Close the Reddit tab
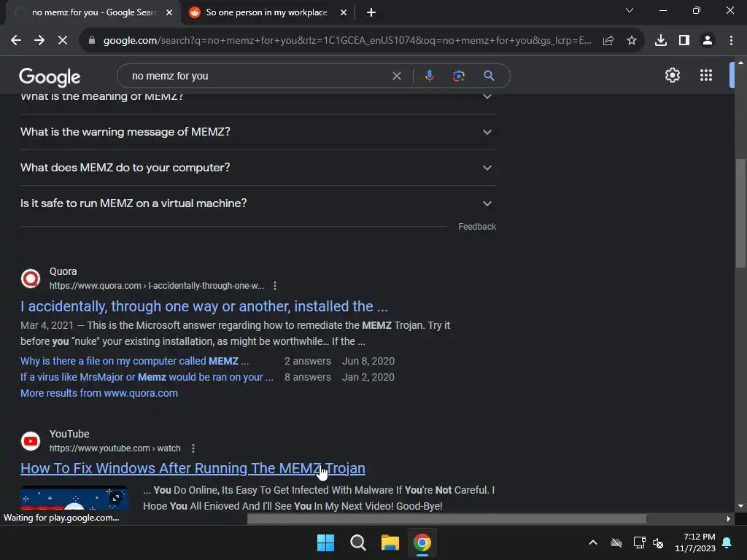The width and height of the screenshot is (747, 560). point(344,12)
